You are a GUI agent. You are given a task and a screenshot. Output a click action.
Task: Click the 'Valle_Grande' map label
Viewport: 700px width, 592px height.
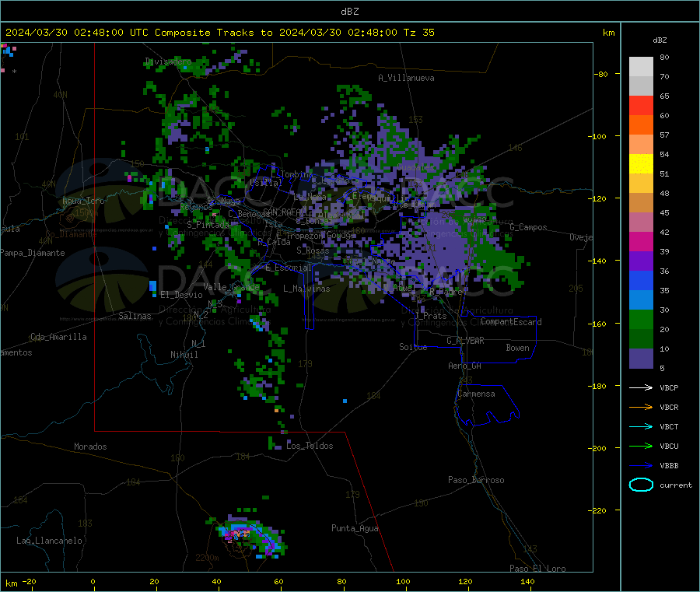tap(231, 286)
